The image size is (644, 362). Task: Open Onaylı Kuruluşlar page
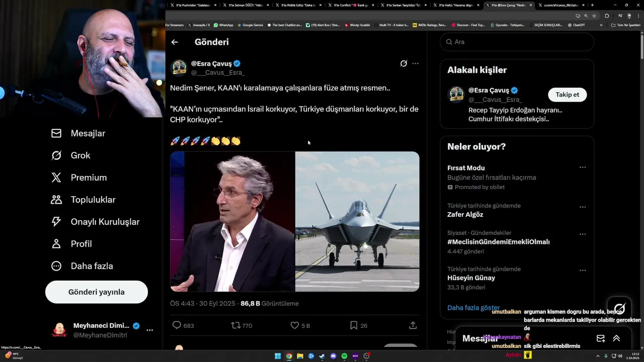[95, 222]
